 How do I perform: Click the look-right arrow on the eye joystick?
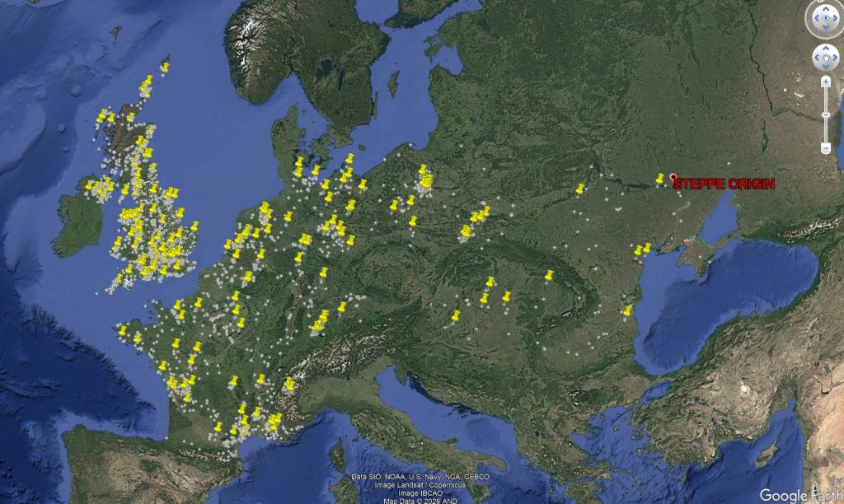click(836, 18)
